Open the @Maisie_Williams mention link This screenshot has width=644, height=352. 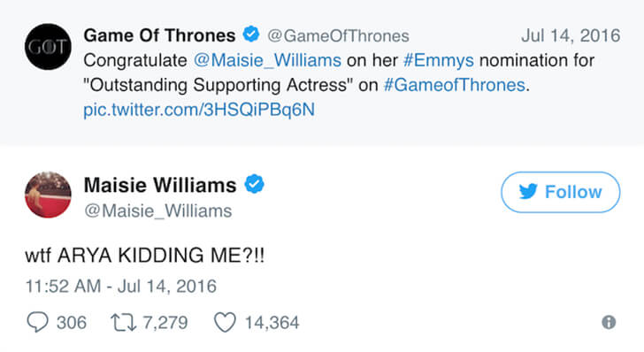267,60
